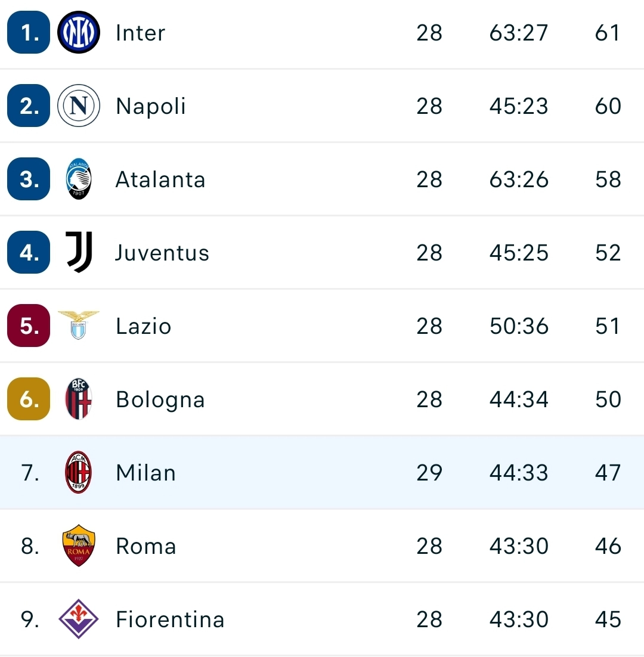Viewport: 644px width, 657px height.
Task: Click the gold rank 6 badge
Action: (x=29, y=399)
